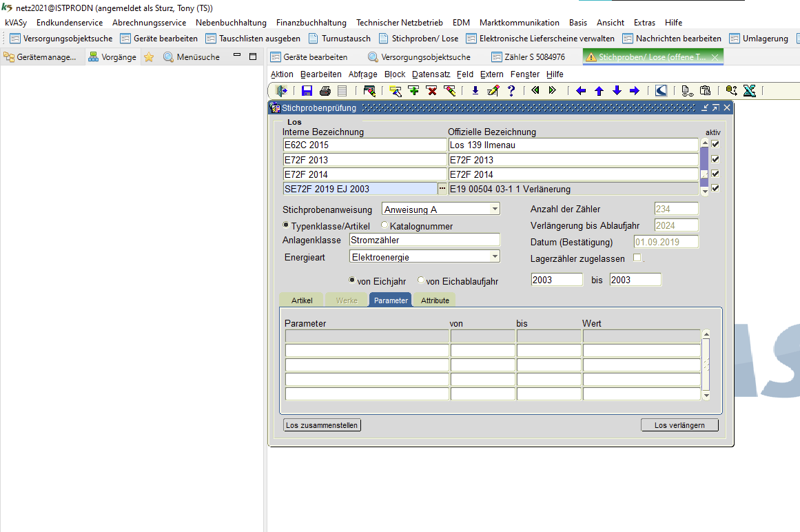Click the exit door icon in toolbar
The height and width of the screenshot is (532, 800).
pyautogui.click(x=281, y=91)
